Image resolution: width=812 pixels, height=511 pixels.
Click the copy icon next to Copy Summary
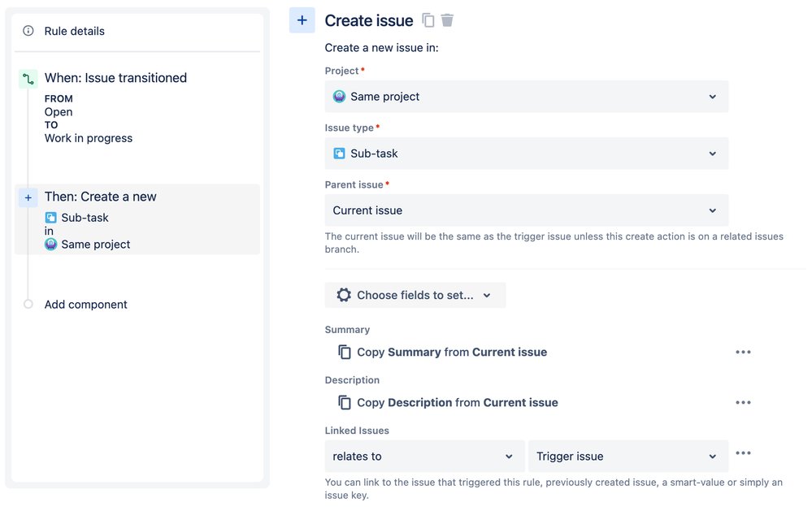point(345,353)
